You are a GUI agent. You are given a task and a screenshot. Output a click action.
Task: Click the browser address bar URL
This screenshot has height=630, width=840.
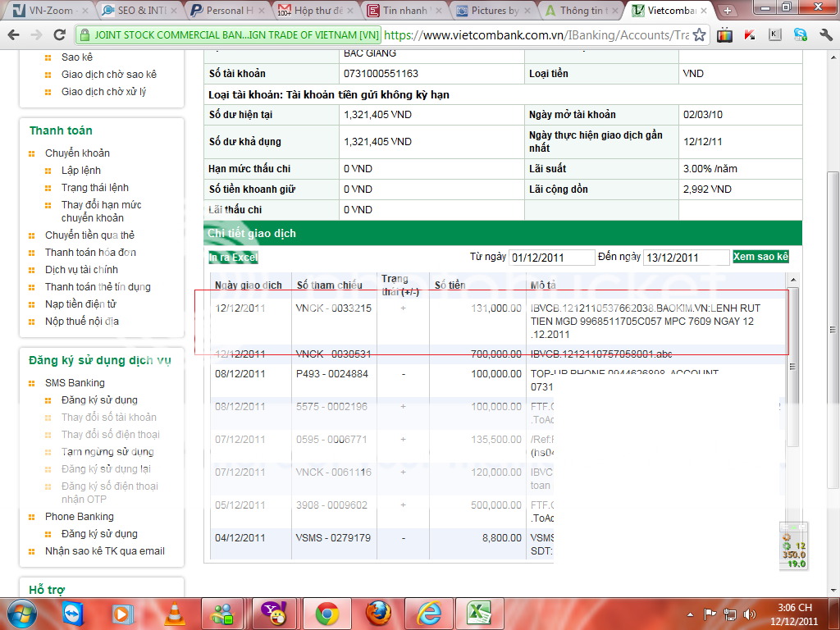pyautogui.click(x=536, y=35)
